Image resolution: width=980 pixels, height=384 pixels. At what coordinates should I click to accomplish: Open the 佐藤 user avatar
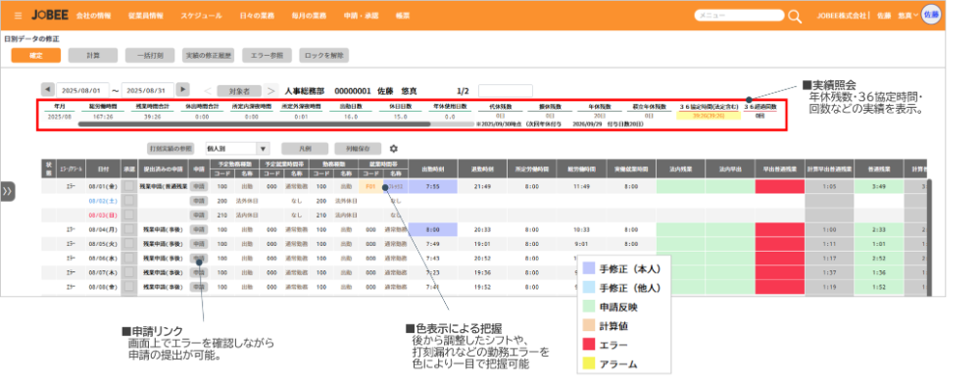click(931, 15)
